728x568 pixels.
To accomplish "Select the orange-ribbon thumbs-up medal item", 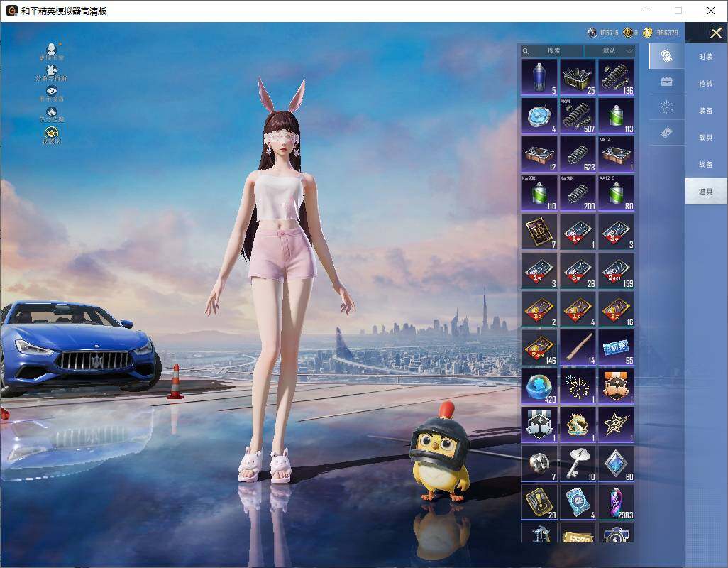I will [x=616, y=386].
